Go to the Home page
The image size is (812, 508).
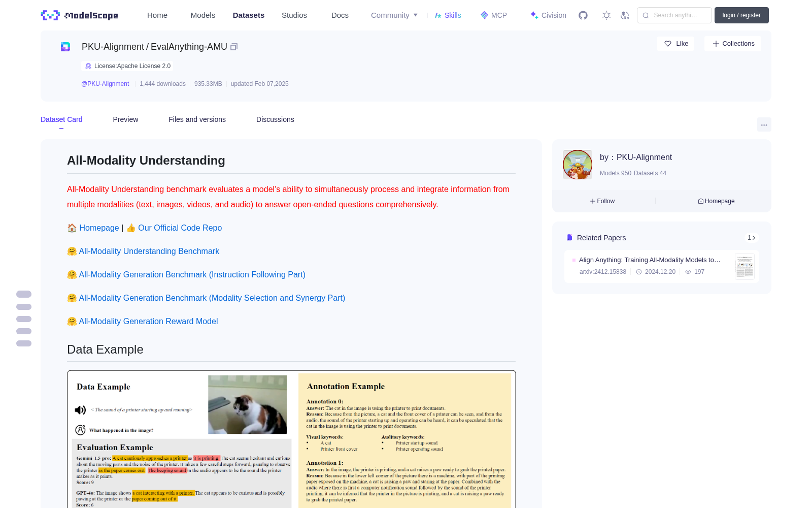coord(157,15)
